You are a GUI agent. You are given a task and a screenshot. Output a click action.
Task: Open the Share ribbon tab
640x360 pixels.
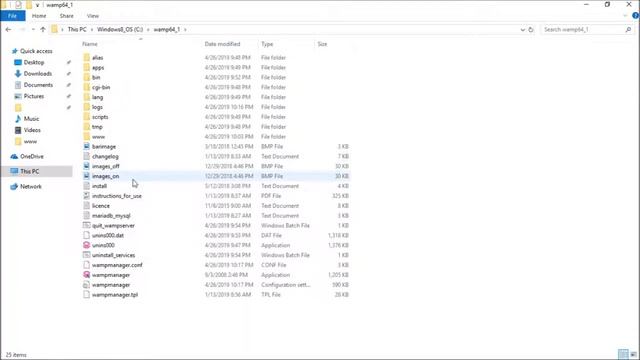(x=67, y=16)
